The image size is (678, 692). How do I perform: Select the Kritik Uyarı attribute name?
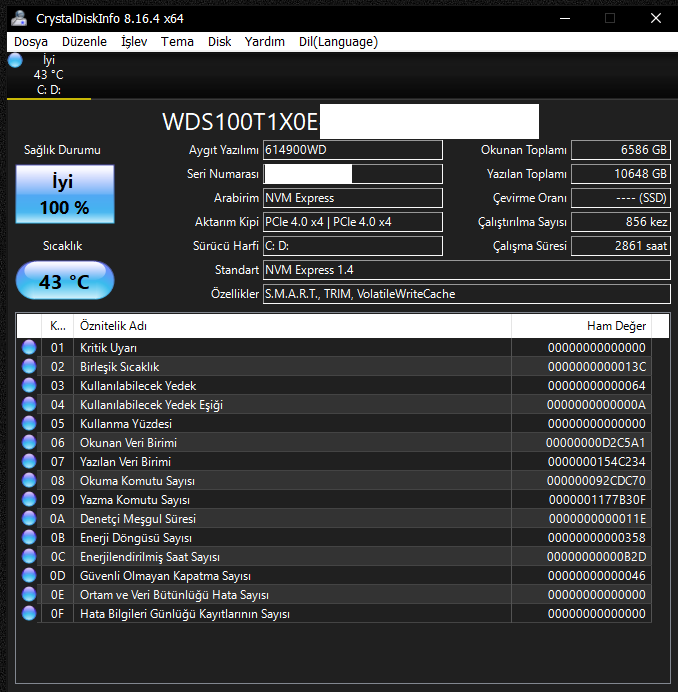pyautogui.click(x=108, y=348)
